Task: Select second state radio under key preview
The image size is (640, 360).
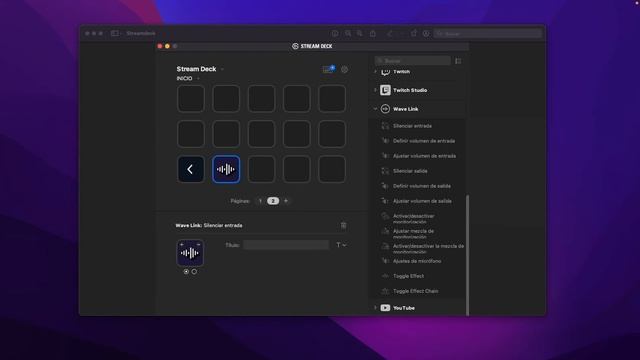Action: coord(194,271)
